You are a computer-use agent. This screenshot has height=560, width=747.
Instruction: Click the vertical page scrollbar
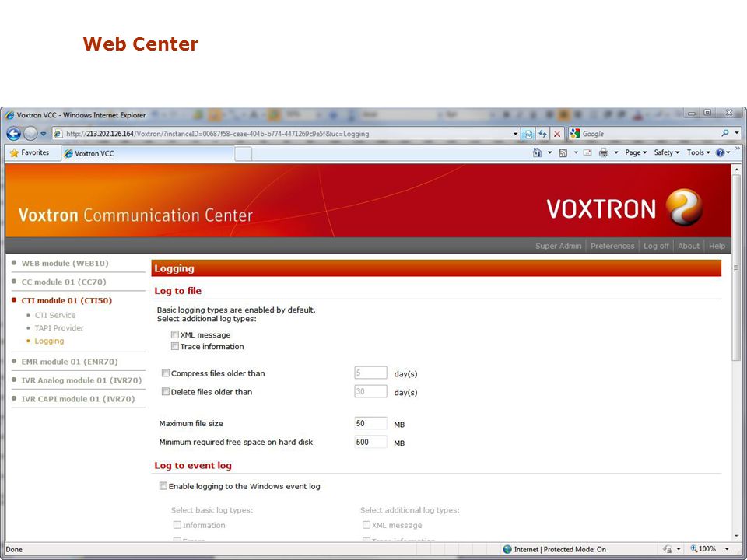pyautogui.click(x=737, y=267)
